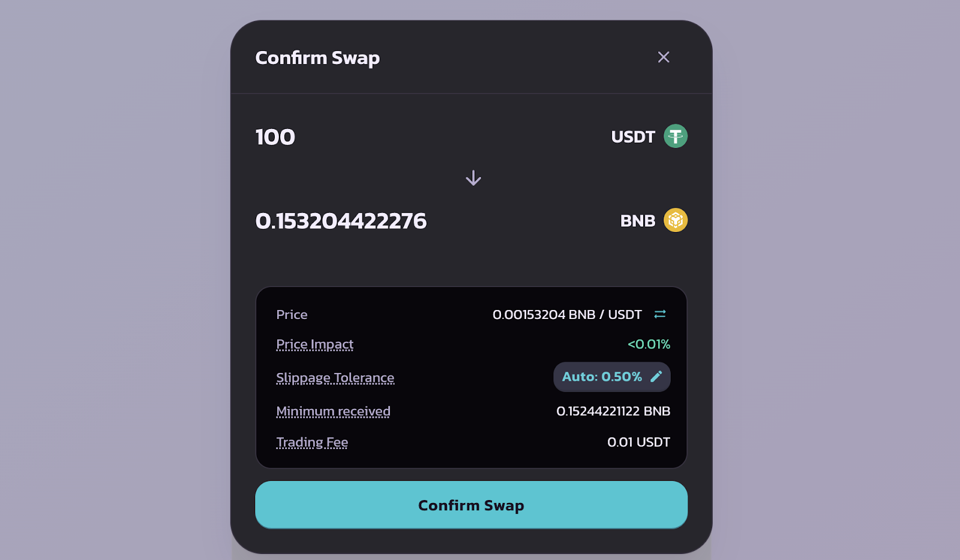Click the 100 USDT input amount
960x560 pixels.
(x=275, y=137)
